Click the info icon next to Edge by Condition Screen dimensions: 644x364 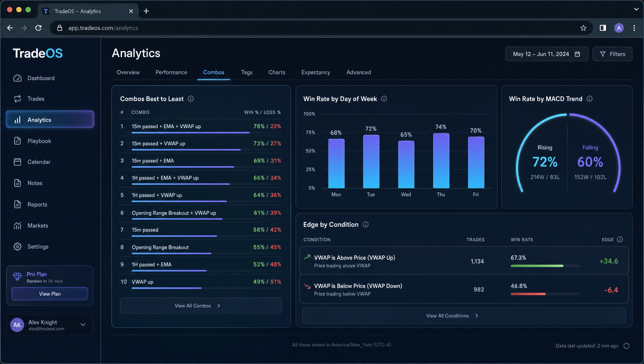tap(365, 224)
